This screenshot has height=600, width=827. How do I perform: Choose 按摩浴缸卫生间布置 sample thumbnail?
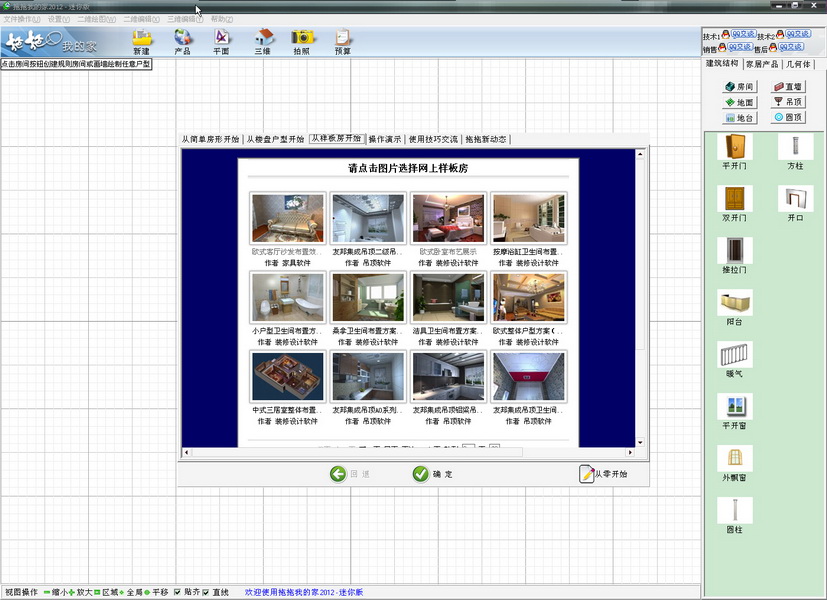click(x=529, y=218)
